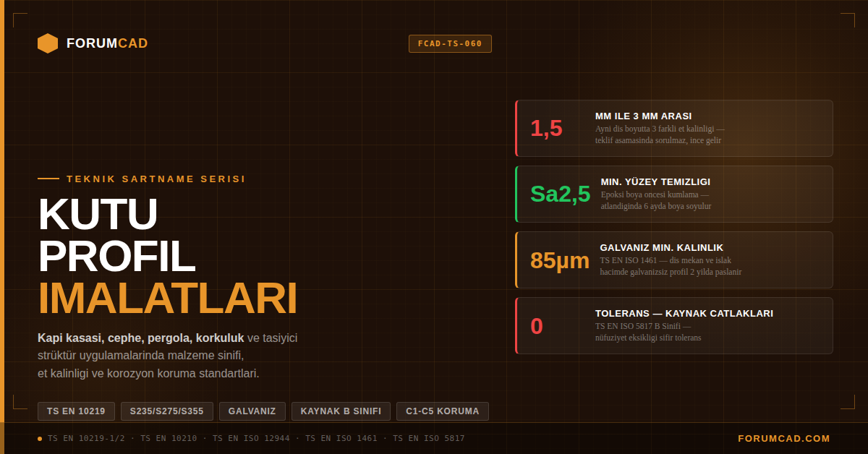Image resolution: width=868 pixels, height=454 pixels.
Task: Click the orange 'IMALATLARI' headline word
Action: click(168, 299)
